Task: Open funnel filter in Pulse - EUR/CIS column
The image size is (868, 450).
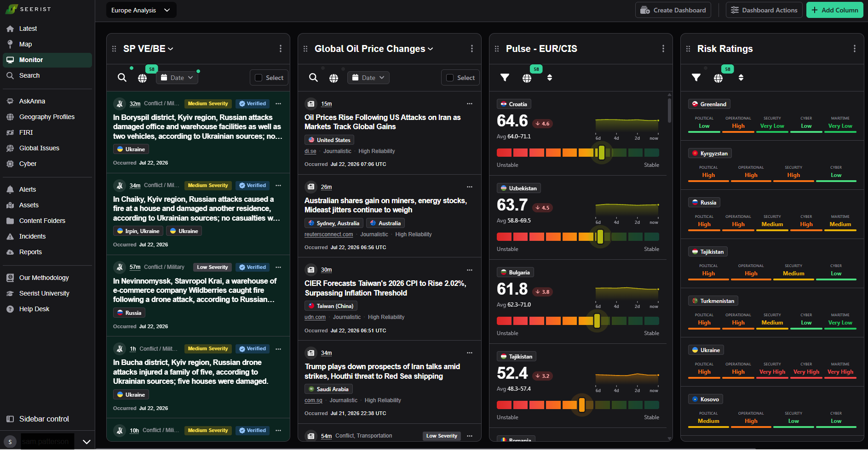Action: (x=505, y=78)
